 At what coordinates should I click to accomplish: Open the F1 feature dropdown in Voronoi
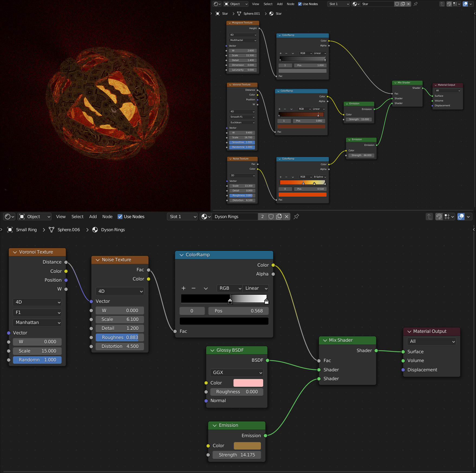pos(37,312)
